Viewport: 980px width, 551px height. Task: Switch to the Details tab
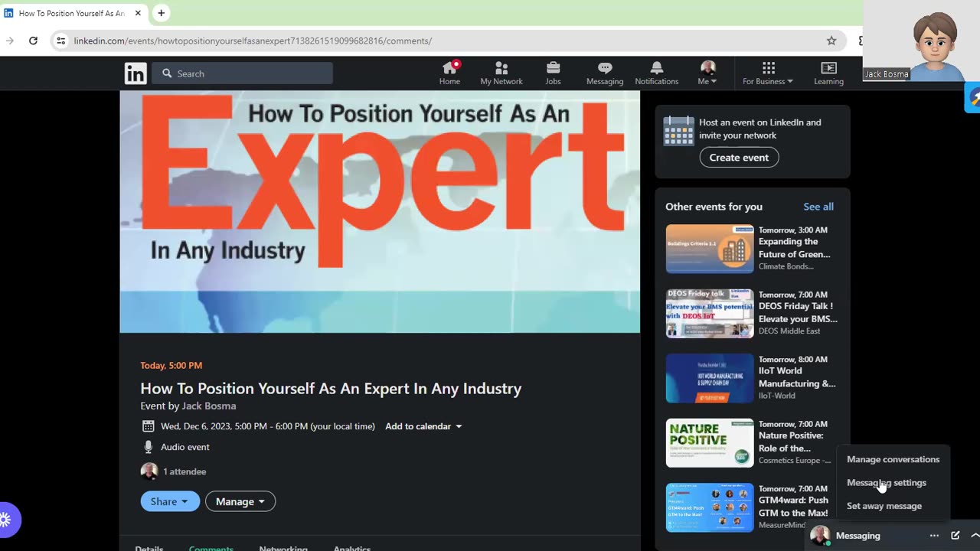click(149, 547)
